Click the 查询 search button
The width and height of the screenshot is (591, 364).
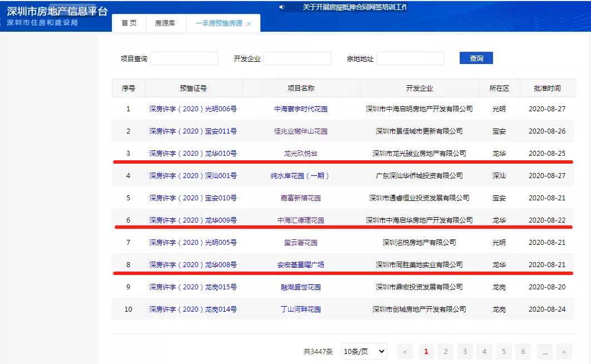(x=476, y=58)
